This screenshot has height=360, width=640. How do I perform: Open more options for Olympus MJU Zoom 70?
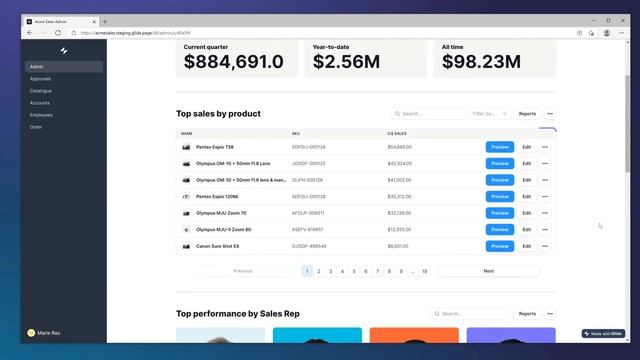click(x=545, y=213)
